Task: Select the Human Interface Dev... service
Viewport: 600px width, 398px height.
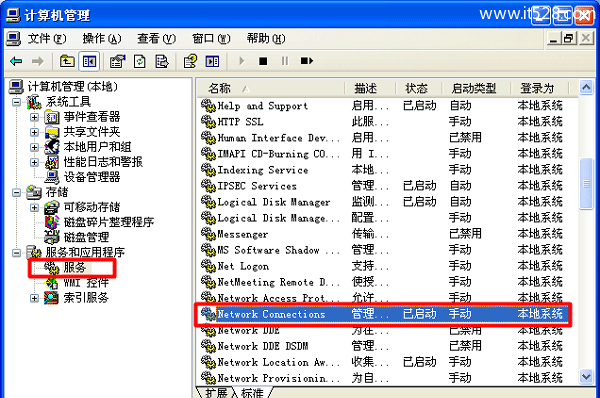Action: [278, 138]
